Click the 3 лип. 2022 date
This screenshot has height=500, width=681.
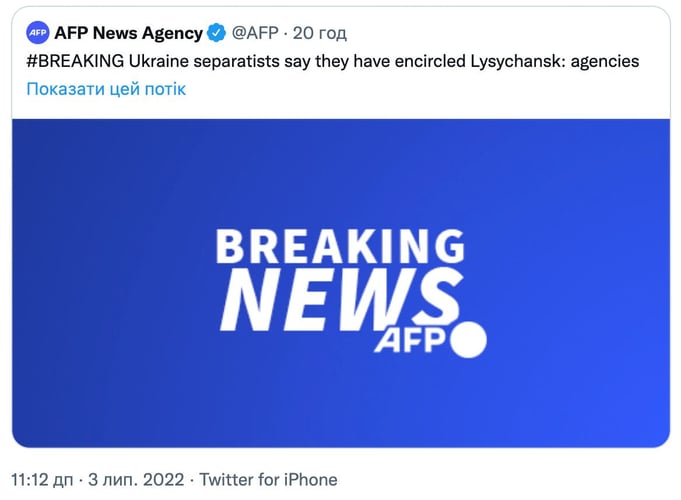136,480
